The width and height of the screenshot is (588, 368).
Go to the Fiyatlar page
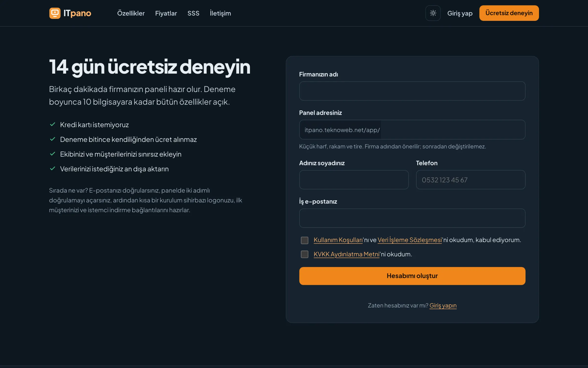pos(166,13)
